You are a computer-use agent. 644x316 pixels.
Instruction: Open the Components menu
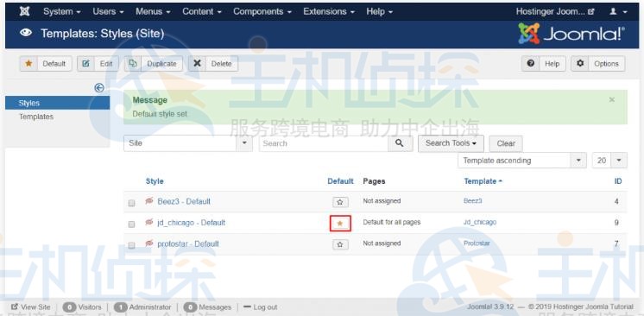point(262,11)
